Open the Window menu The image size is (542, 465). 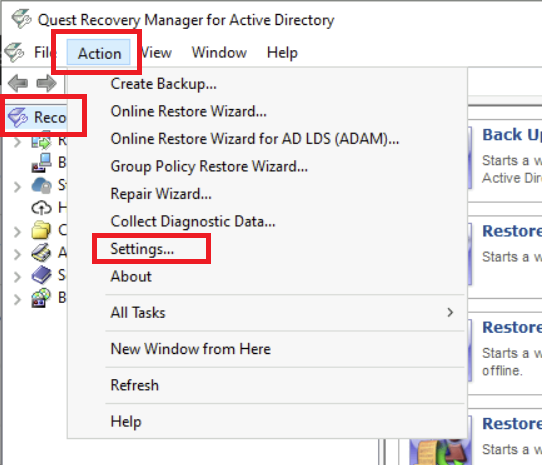[x=219, y=53]
